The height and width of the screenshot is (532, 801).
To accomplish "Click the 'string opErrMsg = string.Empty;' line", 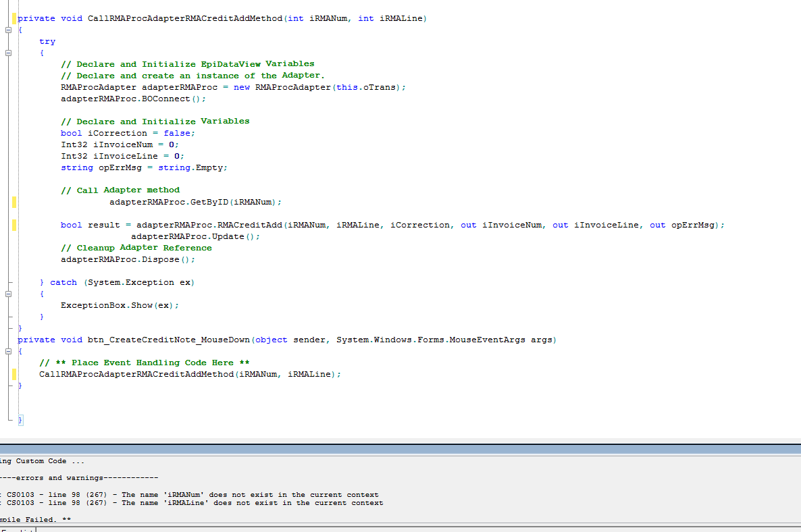I will 144,168.
